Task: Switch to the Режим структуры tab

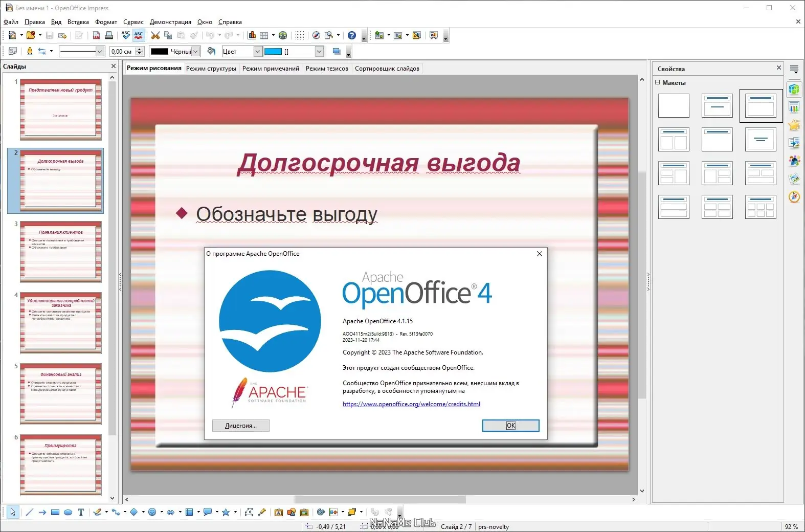Action: pos(211,69)
